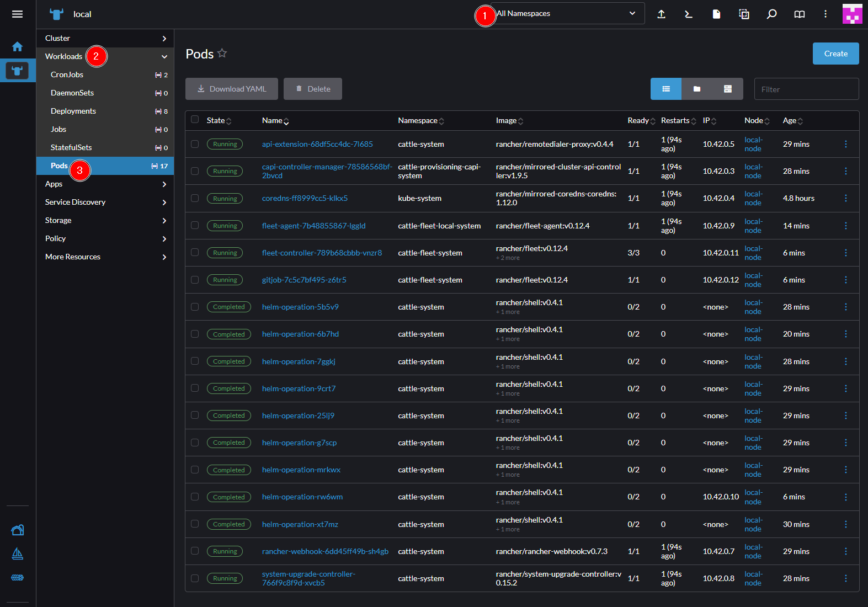The image size is (868, 607).
Task: Open the fleet-controller-789b68cbbb-vnzr8 pod link
Action: pos(322,253)
